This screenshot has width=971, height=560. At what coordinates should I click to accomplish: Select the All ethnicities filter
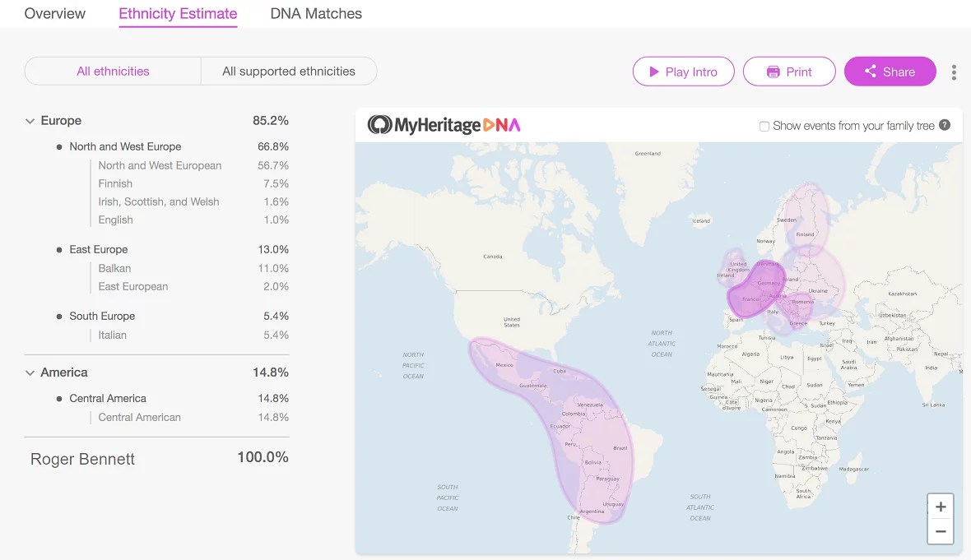coord(113,72)
